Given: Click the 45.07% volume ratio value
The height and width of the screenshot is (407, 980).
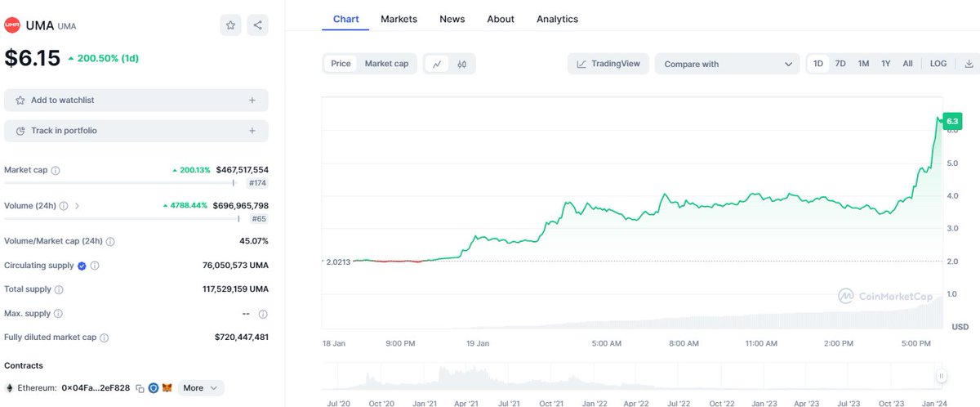Looking at the screenshot, I should (x=253, y=241).
